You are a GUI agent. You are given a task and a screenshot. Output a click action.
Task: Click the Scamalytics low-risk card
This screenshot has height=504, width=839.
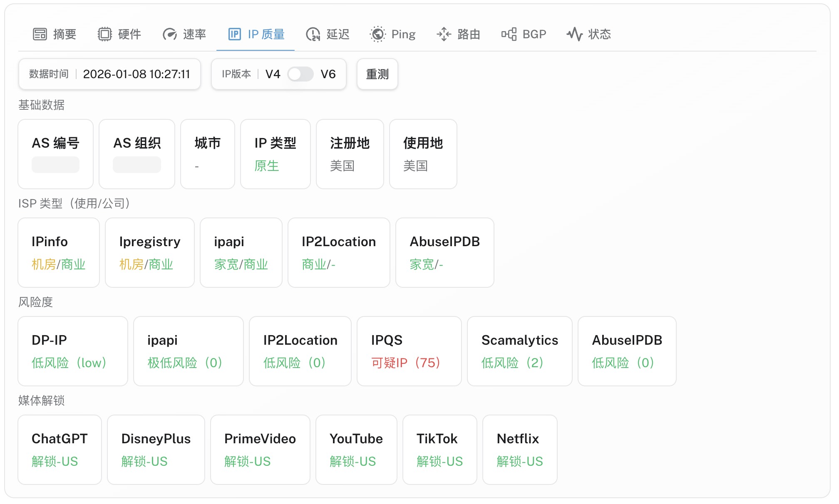(519, 351)
